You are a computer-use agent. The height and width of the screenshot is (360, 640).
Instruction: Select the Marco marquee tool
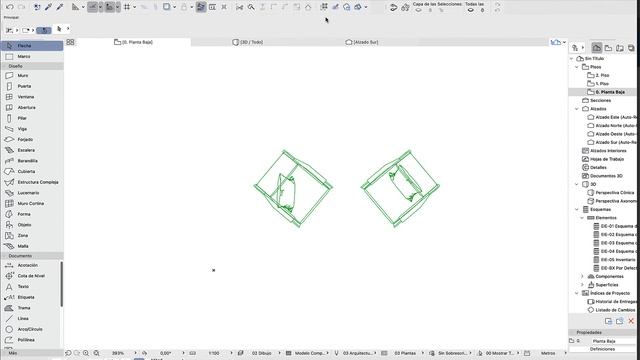pos(32,56)
